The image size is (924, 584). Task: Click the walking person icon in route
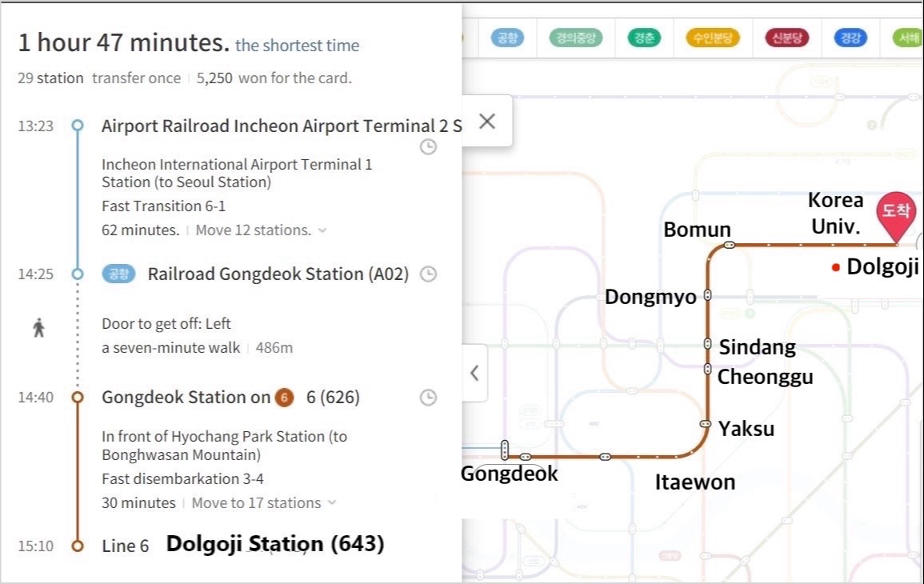tap(38, 328)
